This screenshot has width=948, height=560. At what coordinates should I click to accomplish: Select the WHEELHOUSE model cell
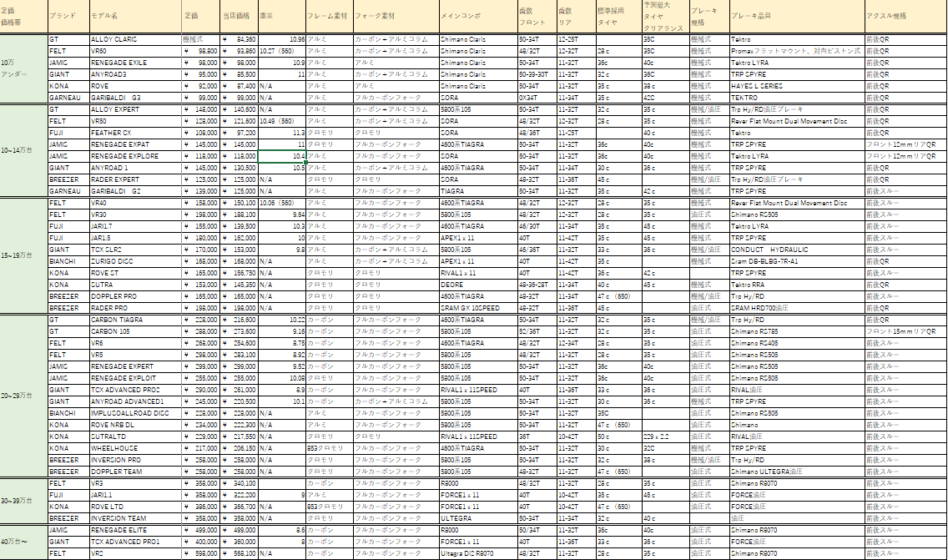(134, 447)
